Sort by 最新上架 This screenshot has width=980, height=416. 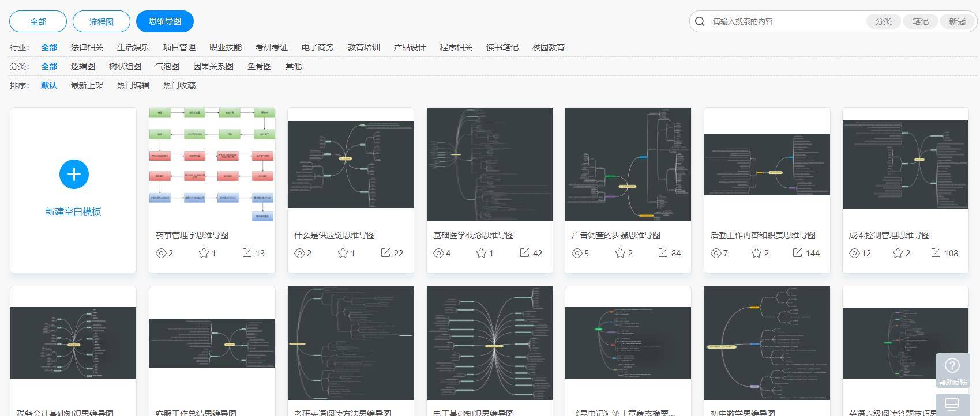(x=87, y=85)
